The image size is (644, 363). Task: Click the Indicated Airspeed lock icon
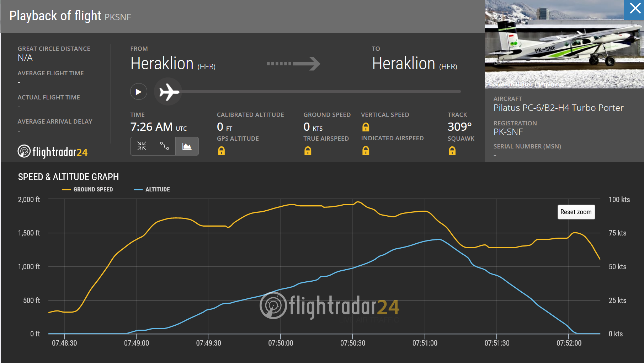tap(366, 151)
